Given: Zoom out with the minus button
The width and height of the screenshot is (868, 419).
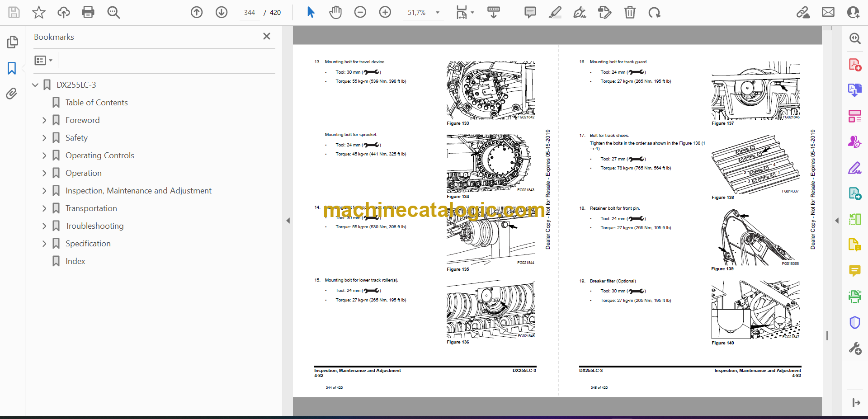Looking at the screenshot, I should pos(360,12).
